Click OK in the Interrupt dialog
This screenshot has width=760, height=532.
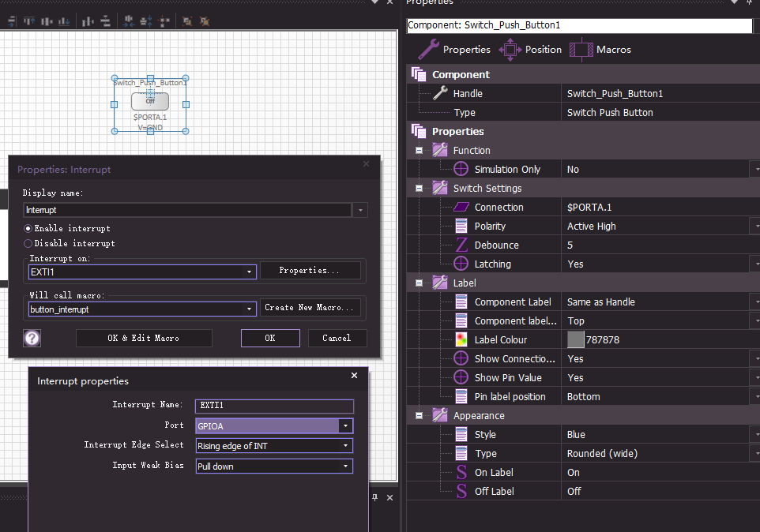click(x=270, y=338)
